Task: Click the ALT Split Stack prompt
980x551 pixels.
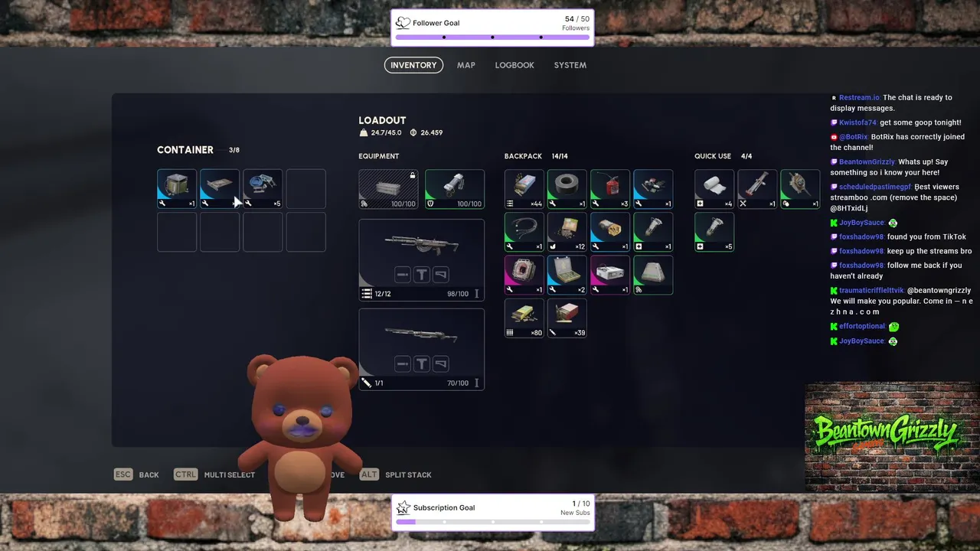Action: tap(396, 474)
